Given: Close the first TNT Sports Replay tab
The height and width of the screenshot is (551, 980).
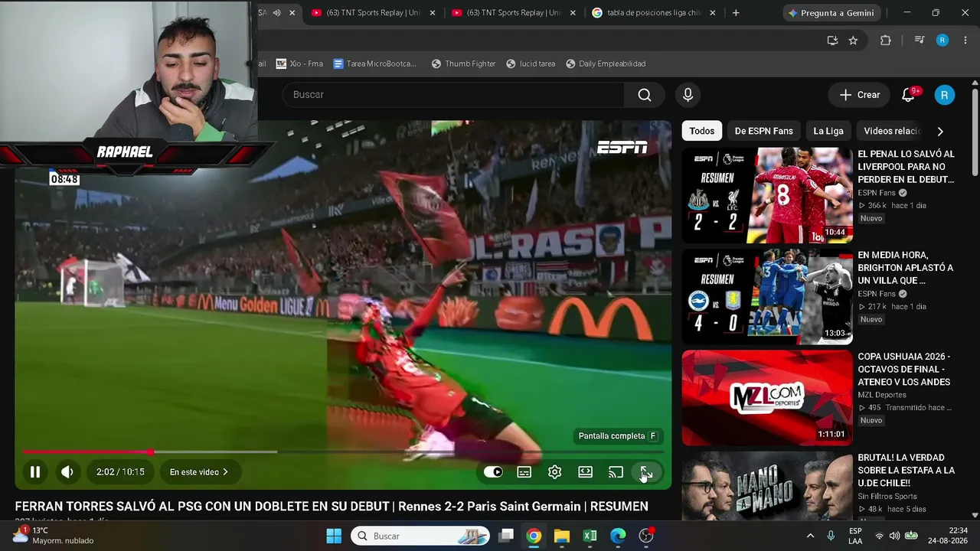Looking at the screenshot, I should (x=433, y=13).
